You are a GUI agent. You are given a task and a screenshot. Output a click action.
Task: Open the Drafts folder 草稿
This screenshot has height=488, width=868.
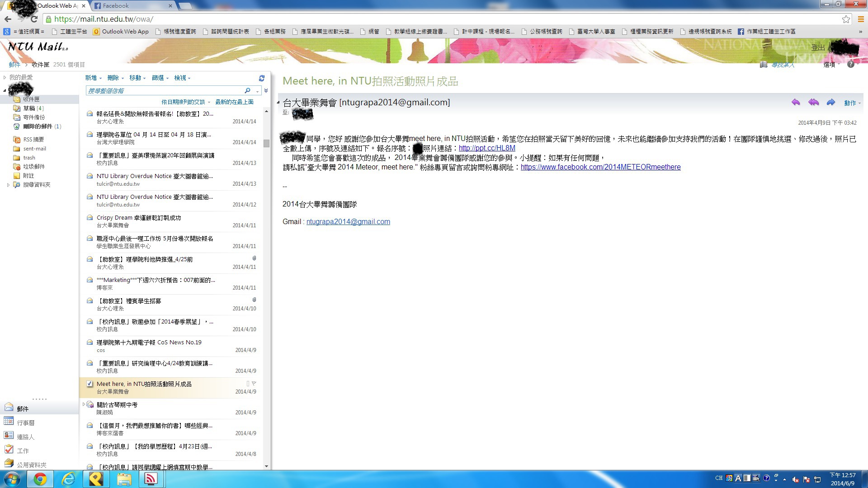(x=29, y=108)
